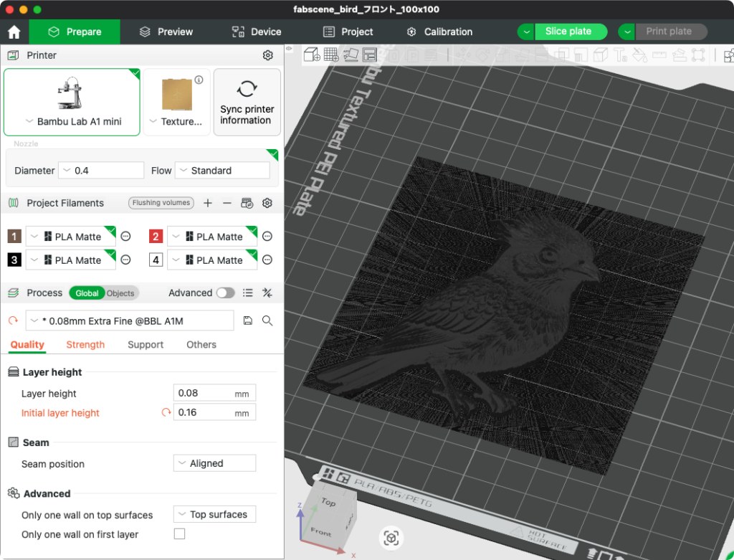Open printer settings gear in Printer header

click(268, 55)
